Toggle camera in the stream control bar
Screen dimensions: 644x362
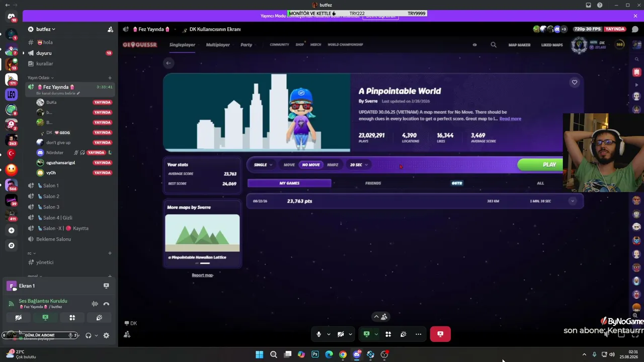pos(341,334)
